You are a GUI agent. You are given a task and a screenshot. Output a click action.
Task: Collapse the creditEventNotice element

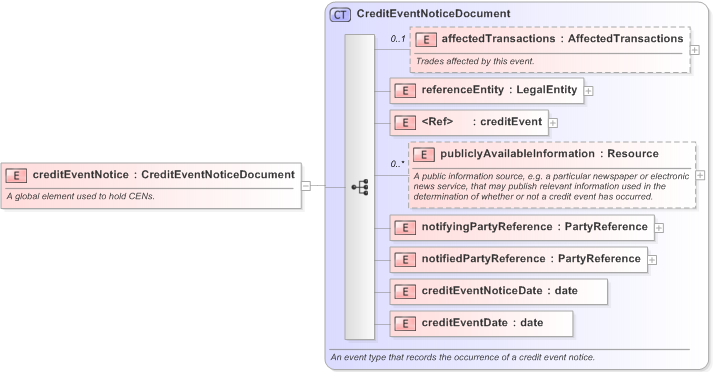(x=306, y=186)
